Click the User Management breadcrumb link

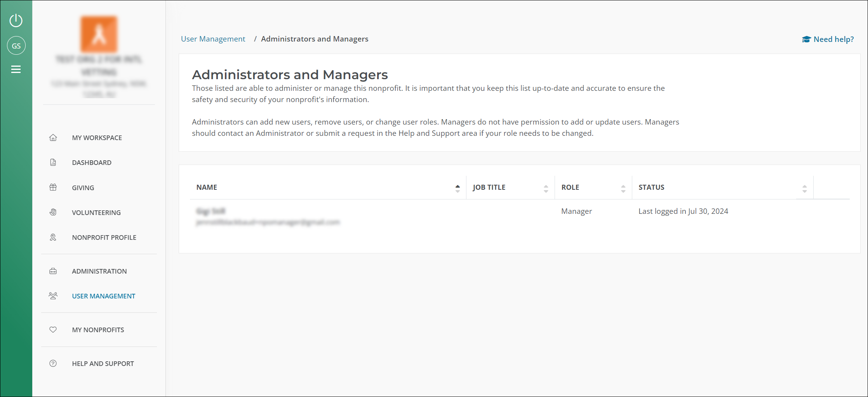click(x=213, y=39)
